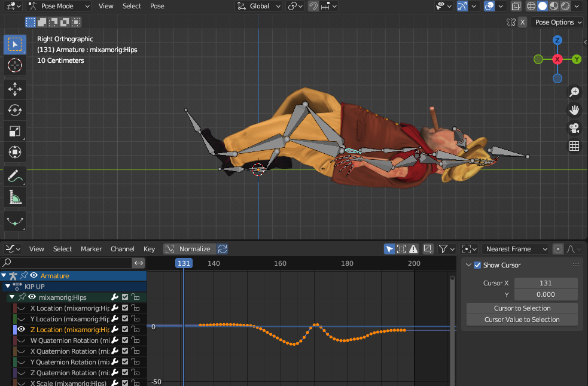Click Cursor to Selection button

point(522,308)
